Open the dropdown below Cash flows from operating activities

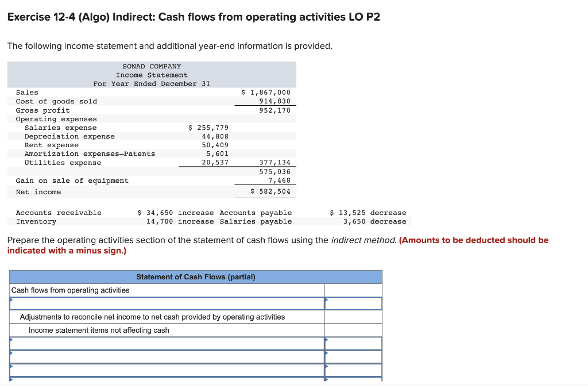167,303
